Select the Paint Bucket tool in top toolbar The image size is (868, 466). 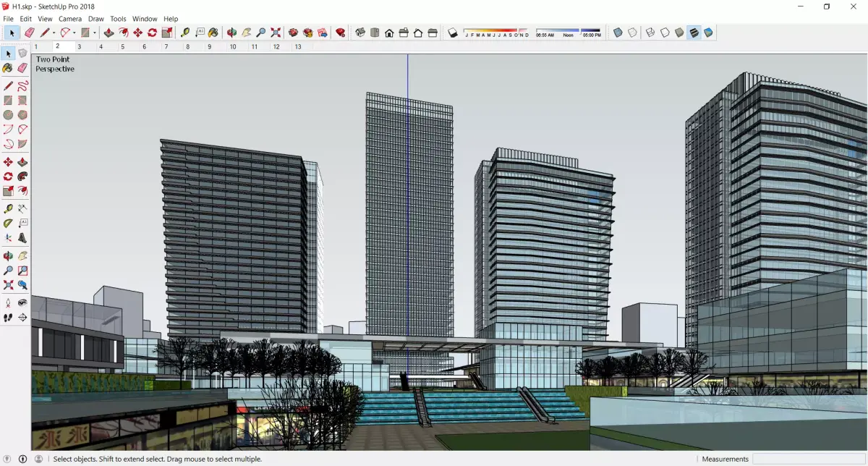point(213,33)
